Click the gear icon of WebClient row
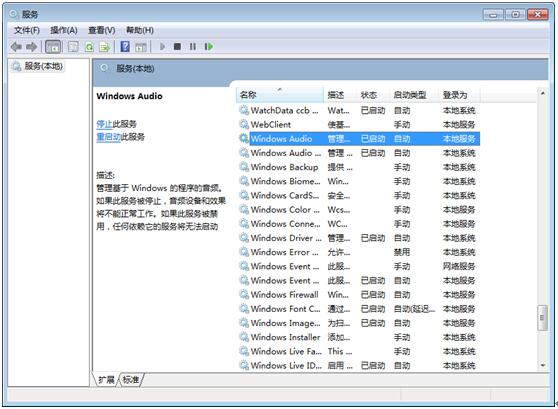558x409 pixels. pyautogui.click(x=244, y=124)
